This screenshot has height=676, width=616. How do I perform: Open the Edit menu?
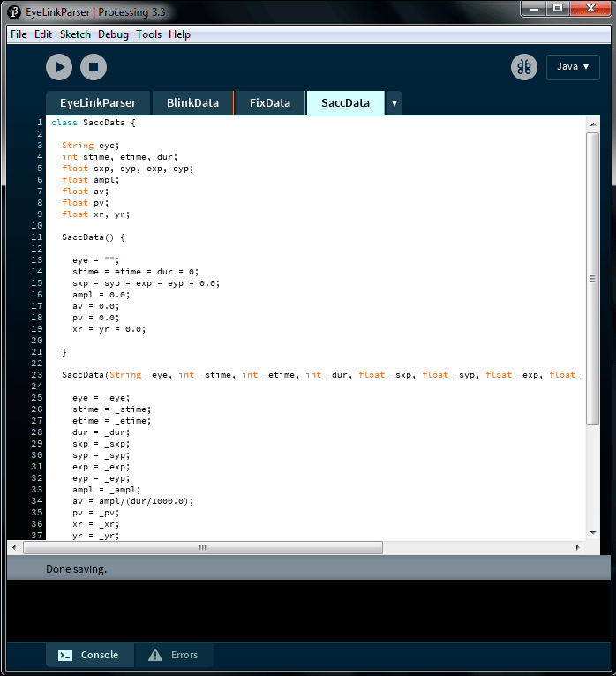pos(43,34)
